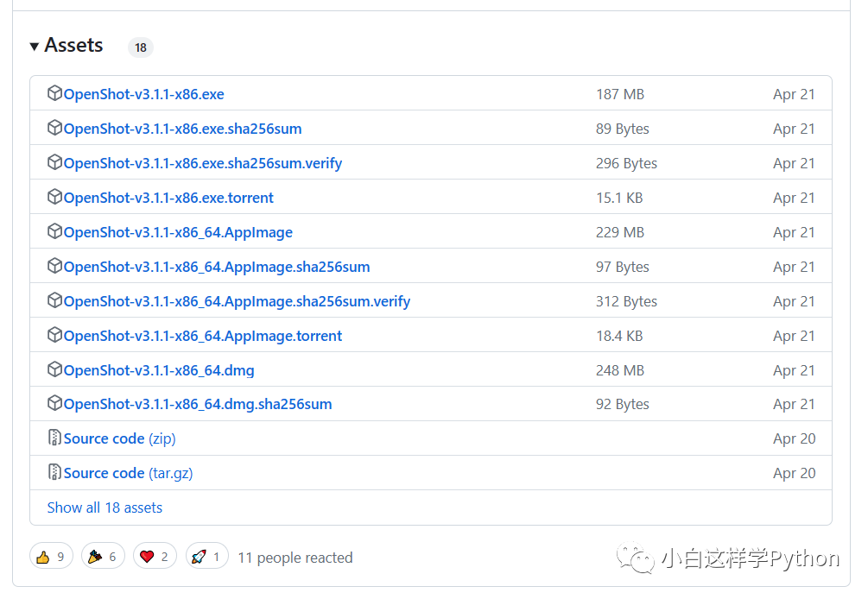
Task: Click the zip file icon beside Source code (zip)
Action: point(54,438)
